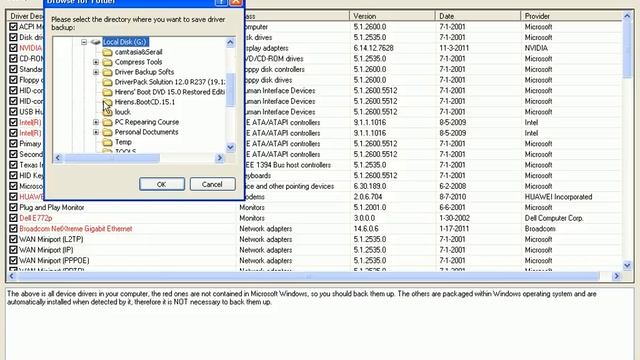Choose the Hirens.BootCD.15.1 folder name
Viewport: 640px width, 360px height.
click(144, 102)
